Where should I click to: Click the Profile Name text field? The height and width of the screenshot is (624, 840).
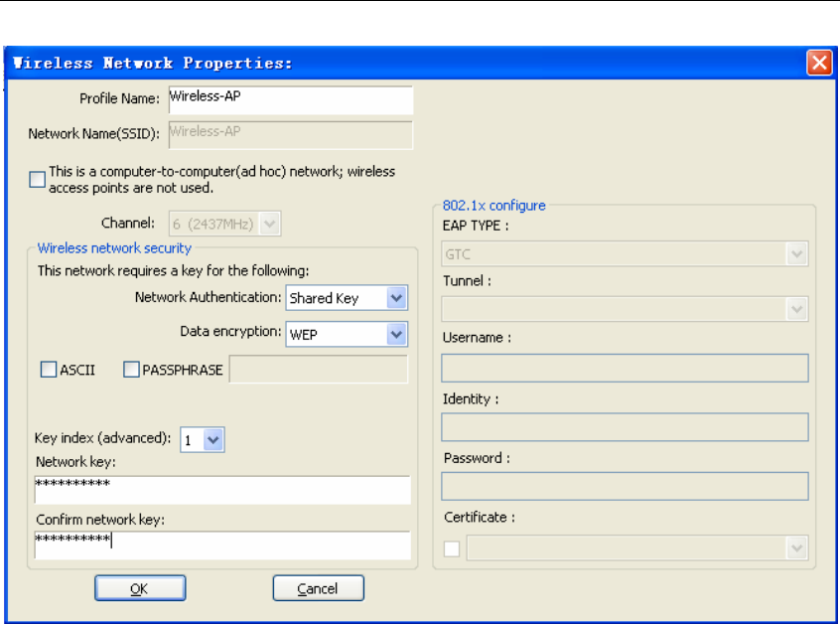(x=289, y=99)
